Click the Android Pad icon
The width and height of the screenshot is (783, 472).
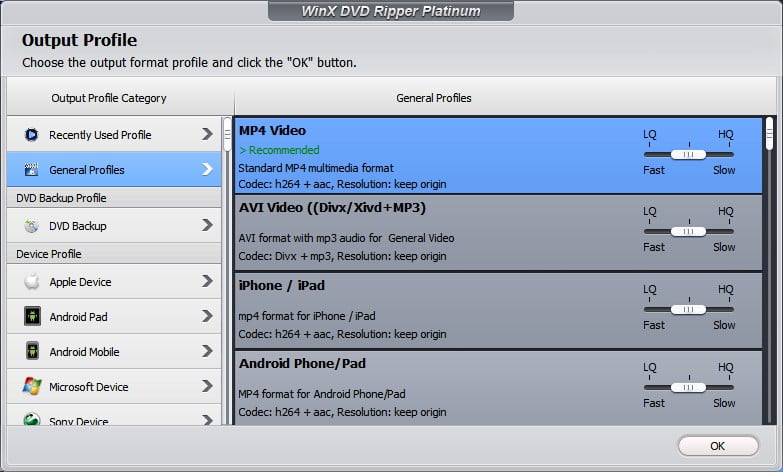pyautogui.click(x=31, y=317)
